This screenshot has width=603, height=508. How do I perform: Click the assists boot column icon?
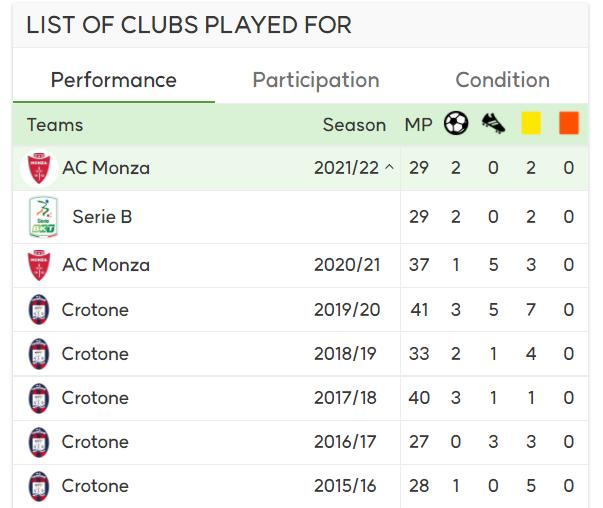click(x=493, y=123)
